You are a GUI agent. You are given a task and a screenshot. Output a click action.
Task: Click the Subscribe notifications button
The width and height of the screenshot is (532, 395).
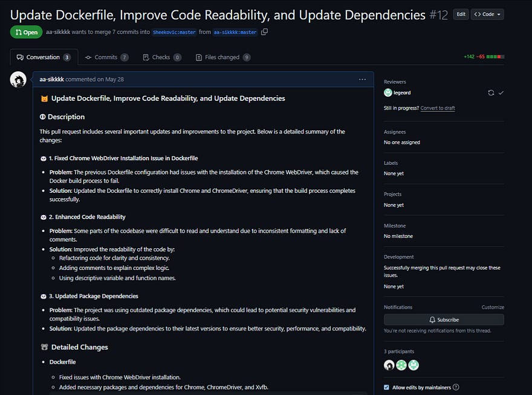point(444,320)
